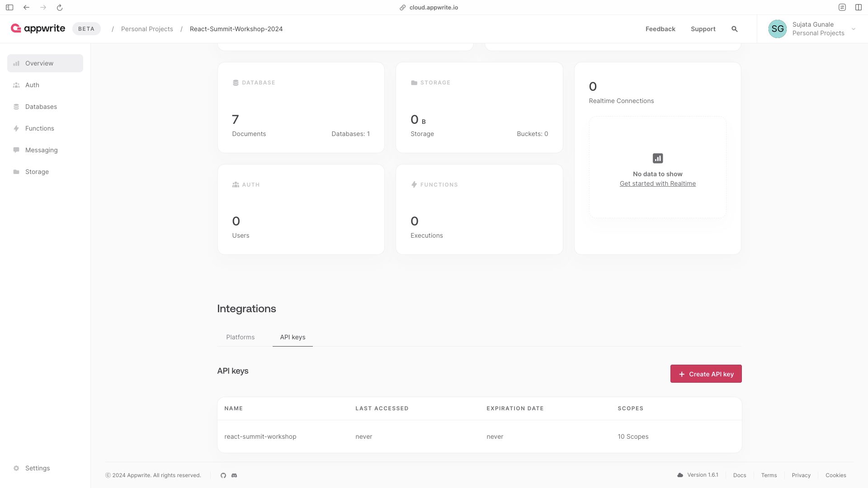Image resolution: width=868 pixels, height=488 pixels.
Task: Expand the account dropdown chevron
Action: tap(854, 29)
